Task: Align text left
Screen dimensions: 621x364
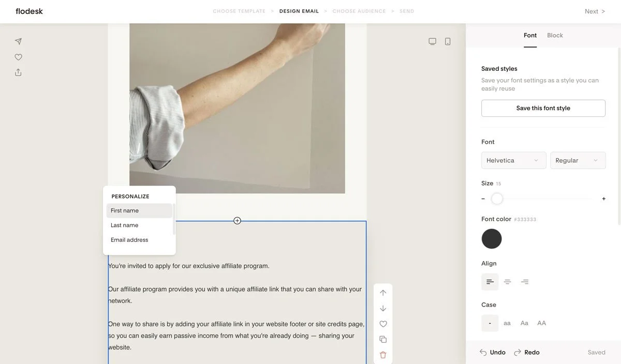Action: pyautogui.click(x=490, y=282)
